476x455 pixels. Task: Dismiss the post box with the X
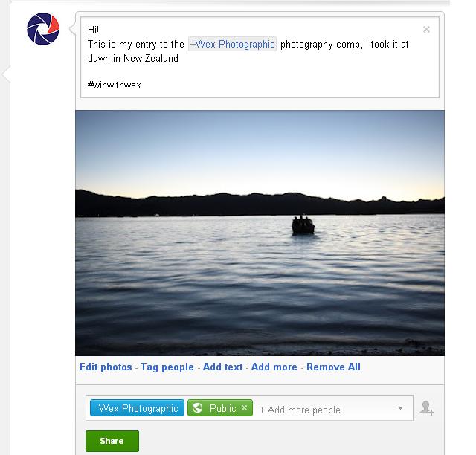(x=426, y=30)
